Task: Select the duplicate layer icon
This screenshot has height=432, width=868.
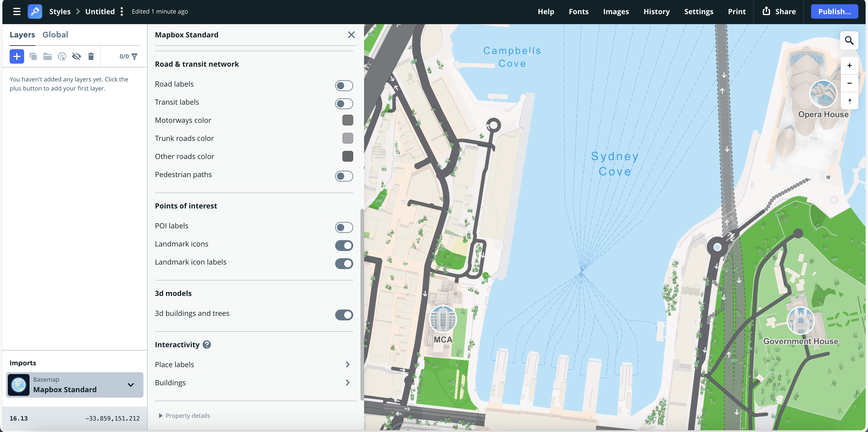Action: (x=33, y=57)
